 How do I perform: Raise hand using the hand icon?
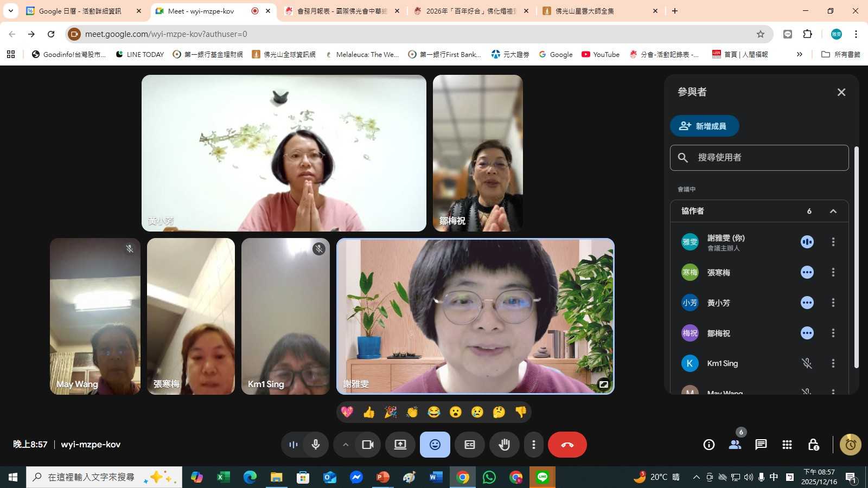[x=504, y=445]
